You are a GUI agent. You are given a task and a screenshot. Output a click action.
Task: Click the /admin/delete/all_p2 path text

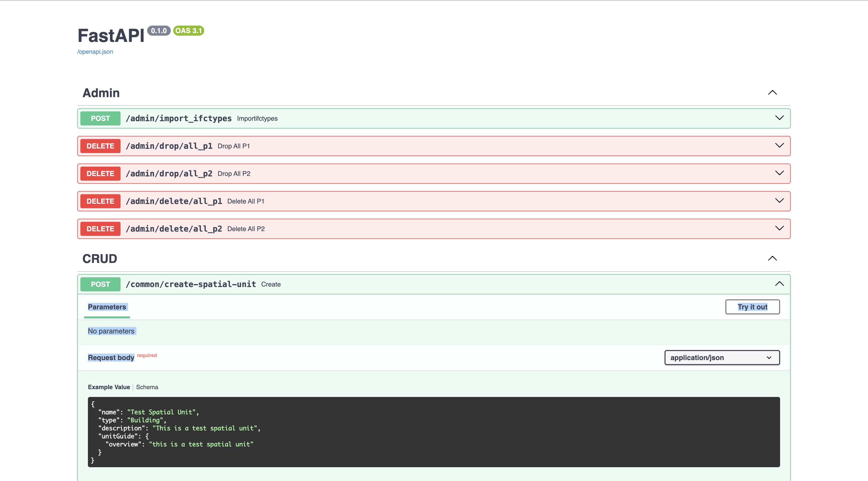(x=174, y=229)
